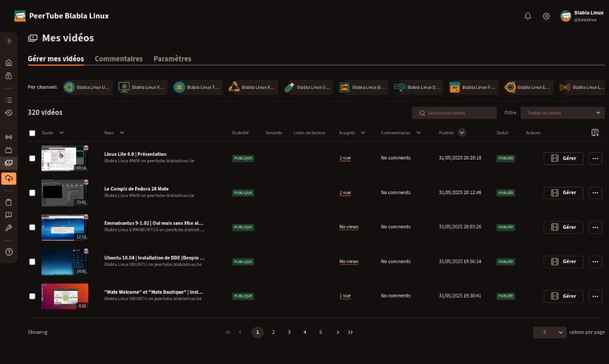Check the Le Compiz de Fedora row
609x364 pixels.
[x=32, y=193]
